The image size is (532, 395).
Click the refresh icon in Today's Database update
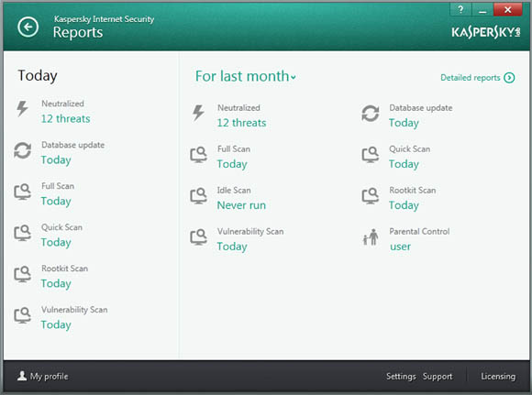(x=22, y=150)
